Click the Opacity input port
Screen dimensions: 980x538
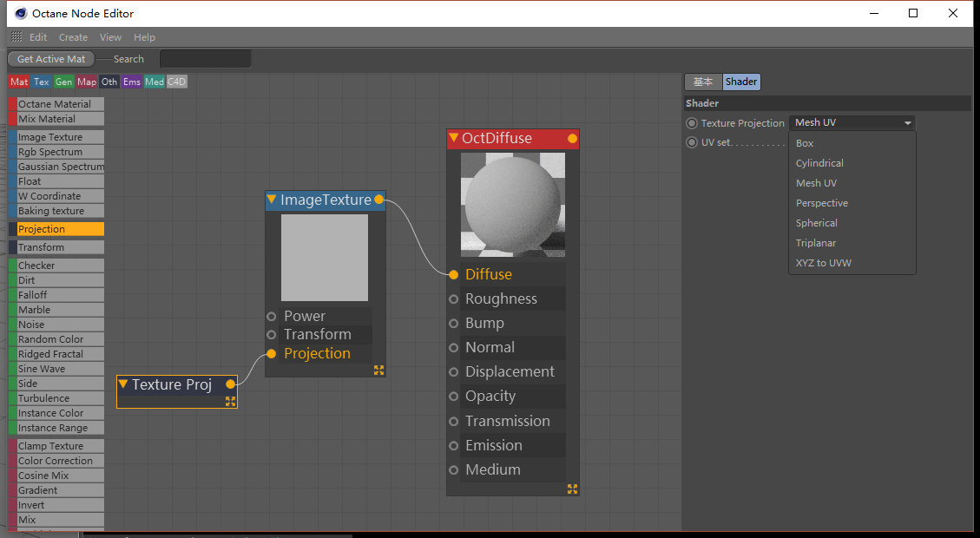(454, 397)
